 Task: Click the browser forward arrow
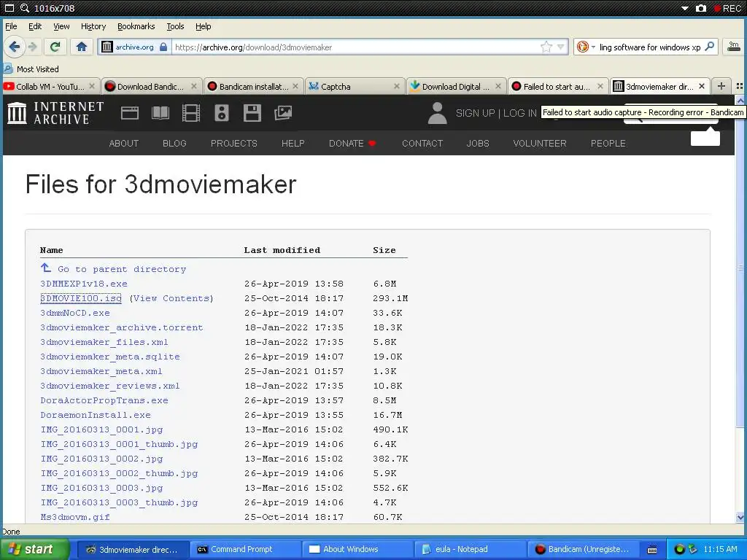point(32,47)
